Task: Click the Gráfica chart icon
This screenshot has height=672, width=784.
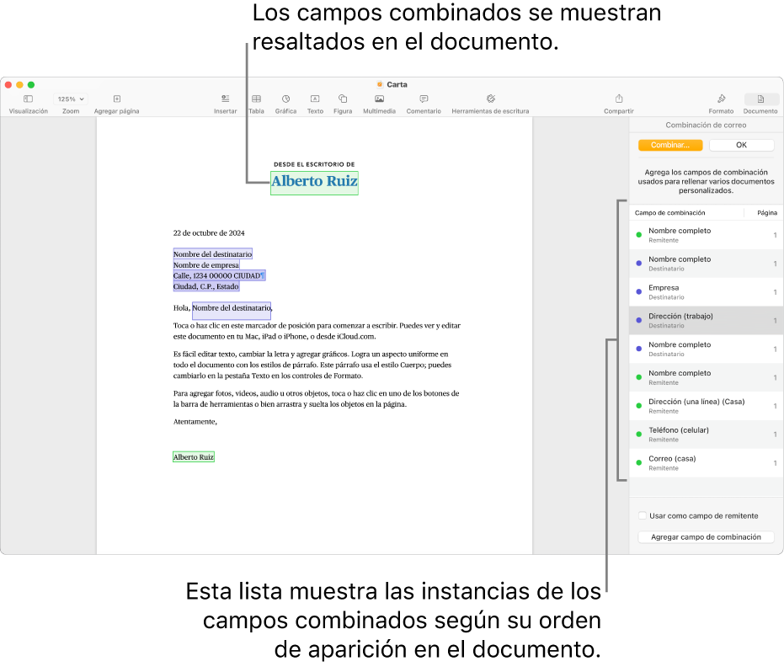Action: (285, 99)
